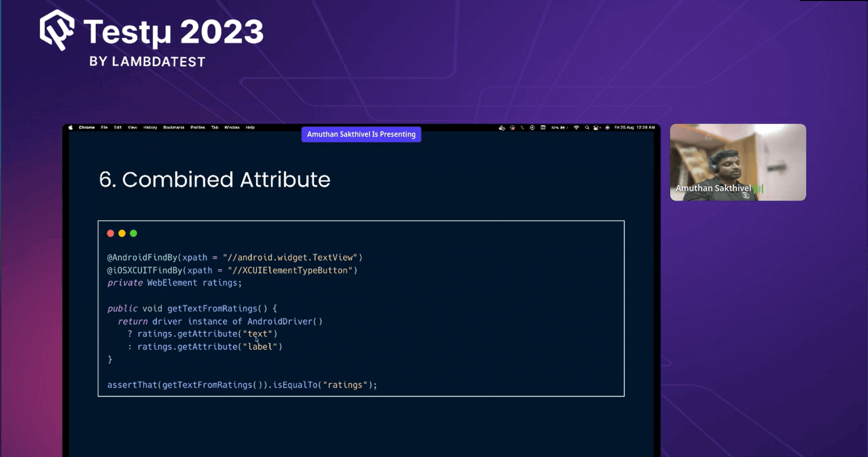The height and width of the screenshot is (457, 868).
Task: Click the getAttribute("text") code line
Action: pyautogui.click(x=202, y=334)
